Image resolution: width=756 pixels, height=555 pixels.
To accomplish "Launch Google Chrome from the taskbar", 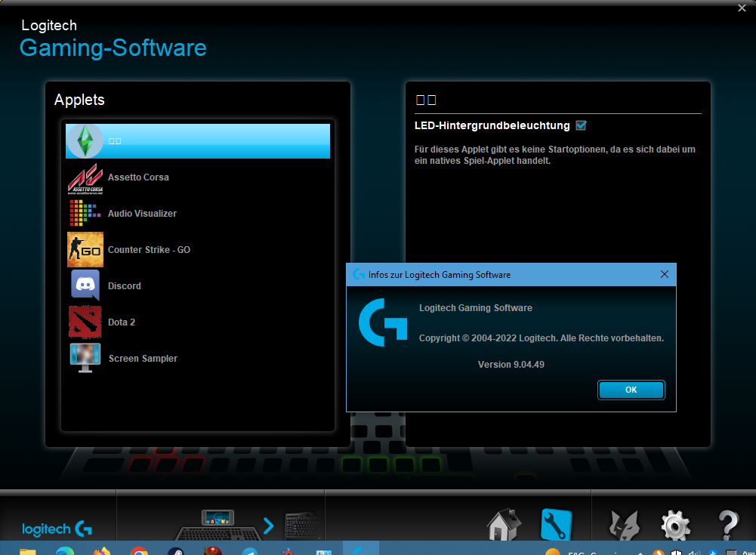I will click(x=139, y=552).
